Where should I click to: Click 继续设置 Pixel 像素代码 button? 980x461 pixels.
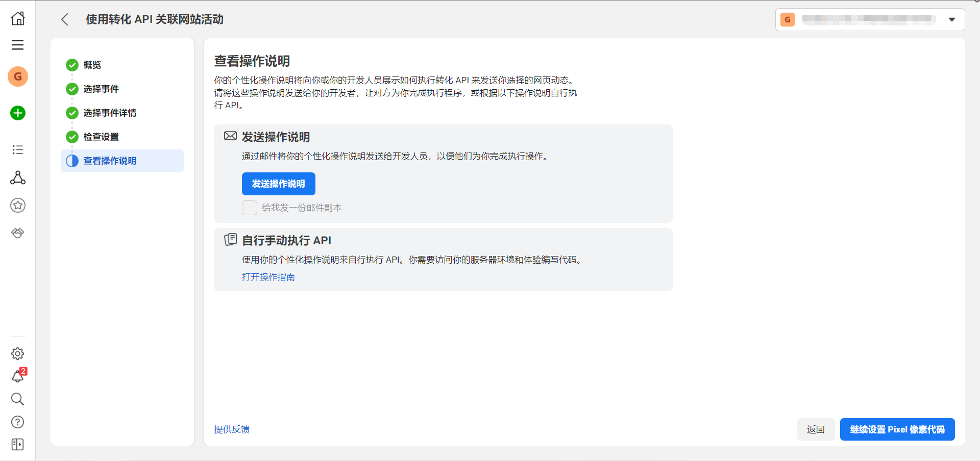point(897,429)
